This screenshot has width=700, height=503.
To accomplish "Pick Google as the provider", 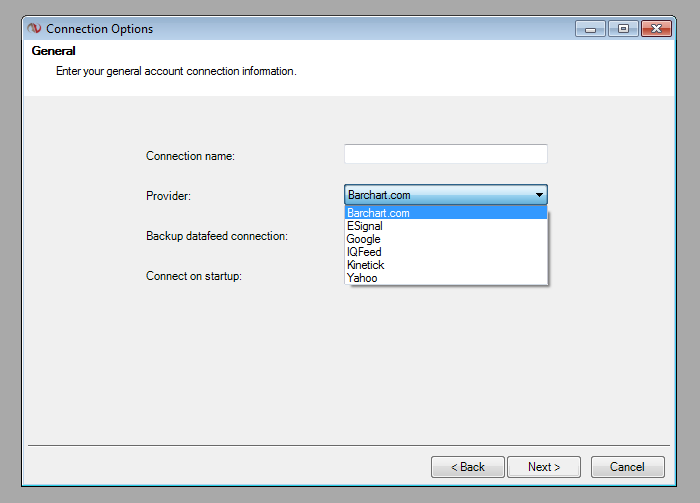I will point(363,239).
